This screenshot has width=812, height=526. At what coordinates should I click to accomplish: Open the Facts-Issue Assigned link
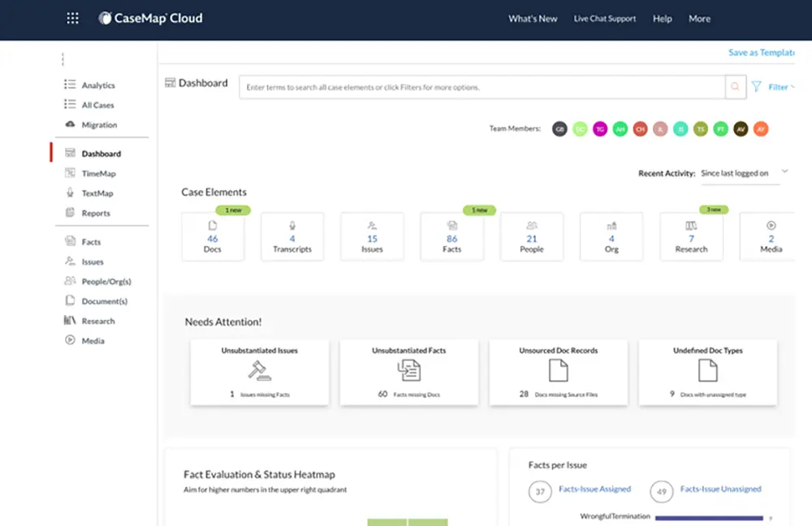coord(594,489)
